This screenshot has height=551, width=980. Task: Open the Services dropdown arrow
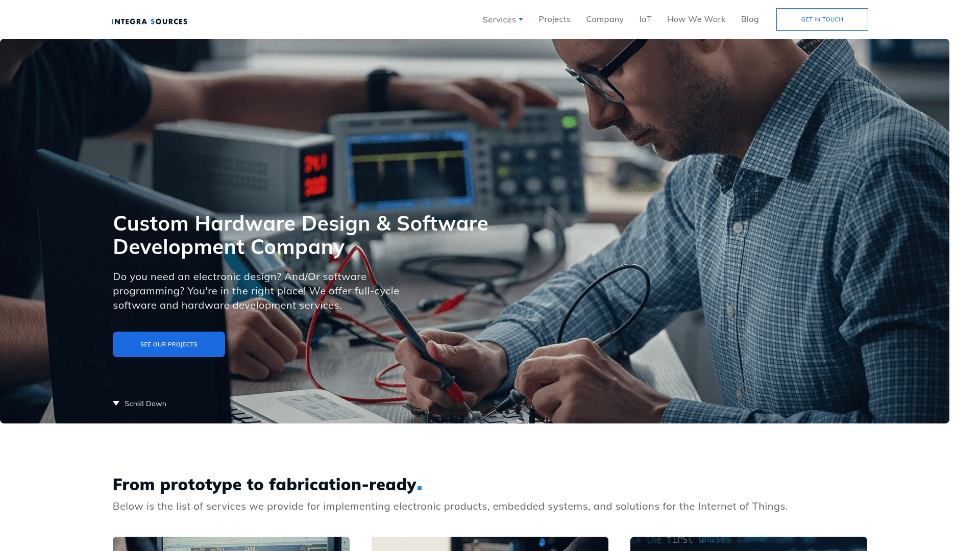(x=520, y=19)
